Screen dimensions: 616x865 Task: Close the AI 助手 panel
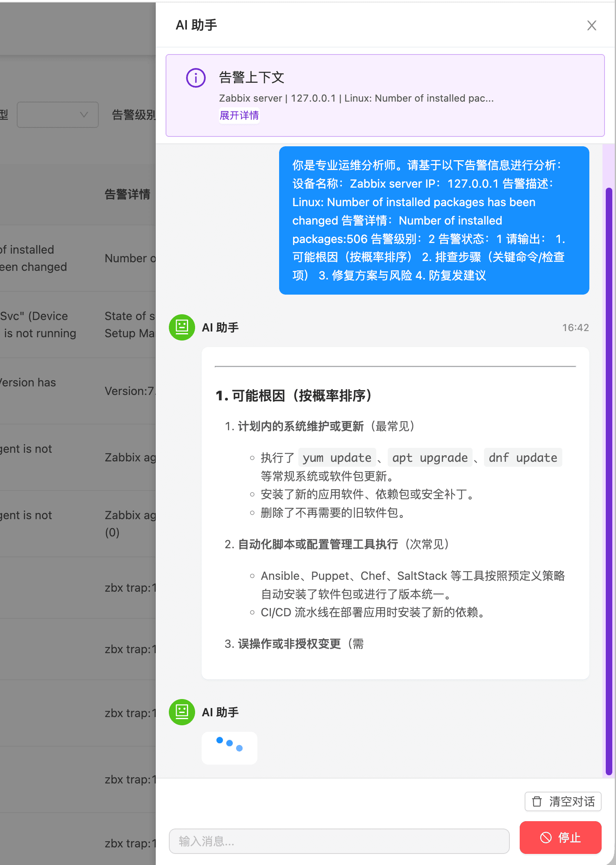[x=591, y=25]
